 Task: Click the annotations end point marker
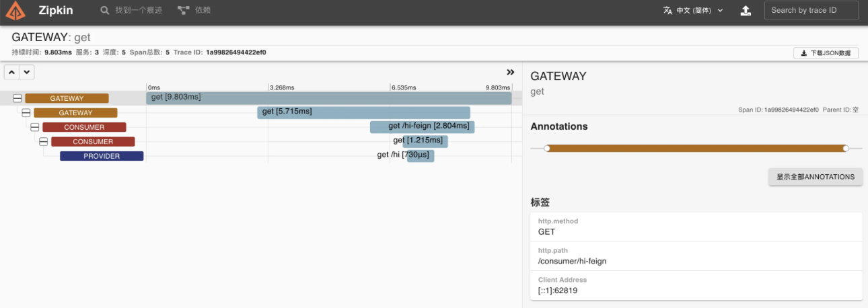coord(846,148)
